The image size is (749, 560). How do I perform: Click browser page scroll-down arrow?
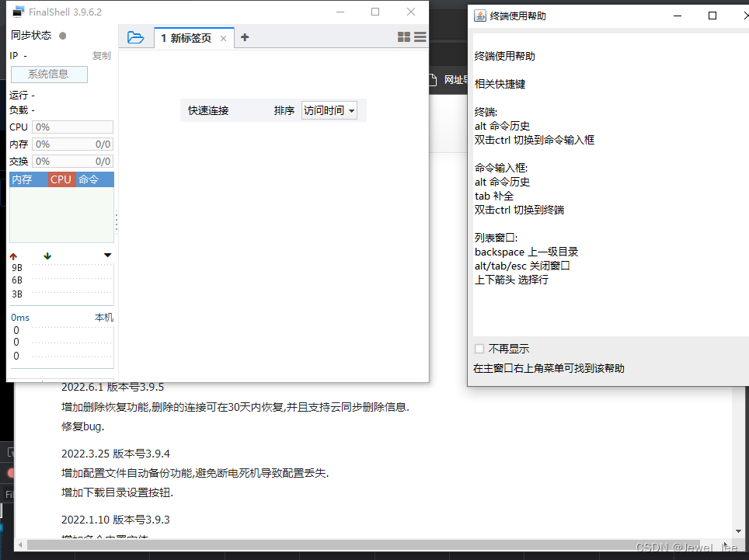tap(738, 531)
